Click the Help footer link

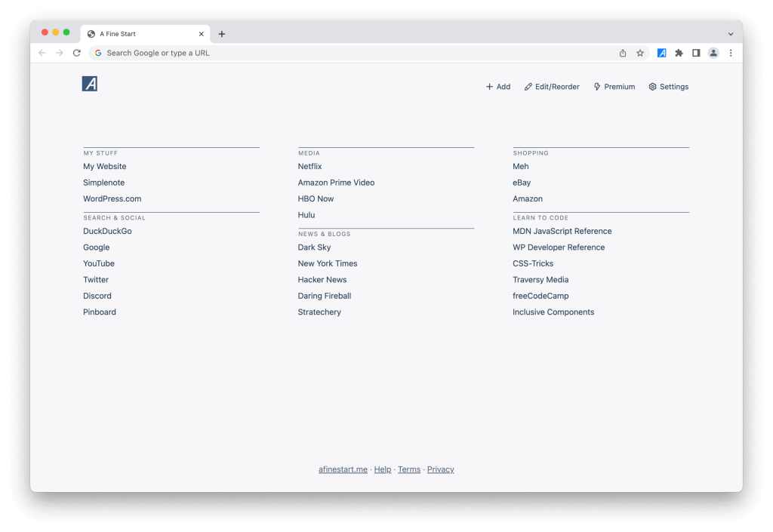click(383, 469)
